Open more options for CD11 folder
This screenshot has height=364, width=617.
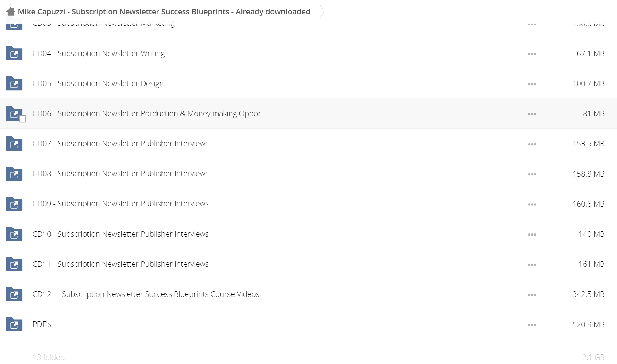click(532, 265)
